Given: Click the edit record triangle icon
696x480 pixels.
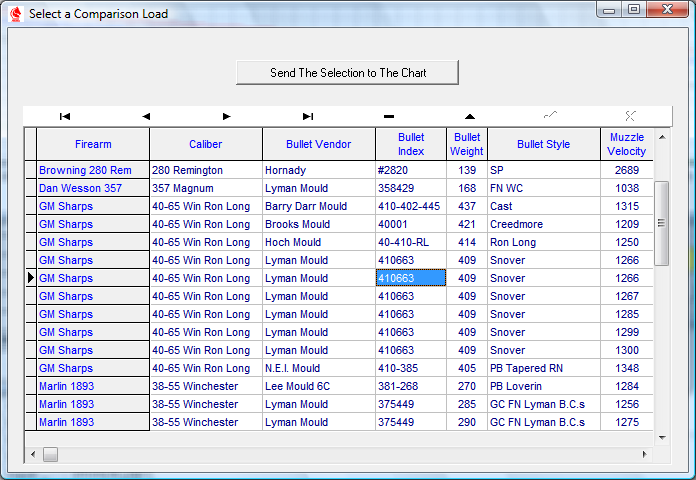Looking at the screenshot, I should (470, 116).
